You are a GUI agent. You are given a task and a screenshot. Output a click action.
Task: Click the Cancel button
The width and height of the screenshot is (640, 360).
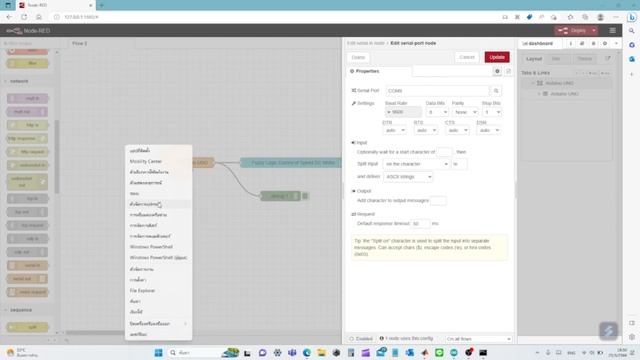(x=467, y=57)
